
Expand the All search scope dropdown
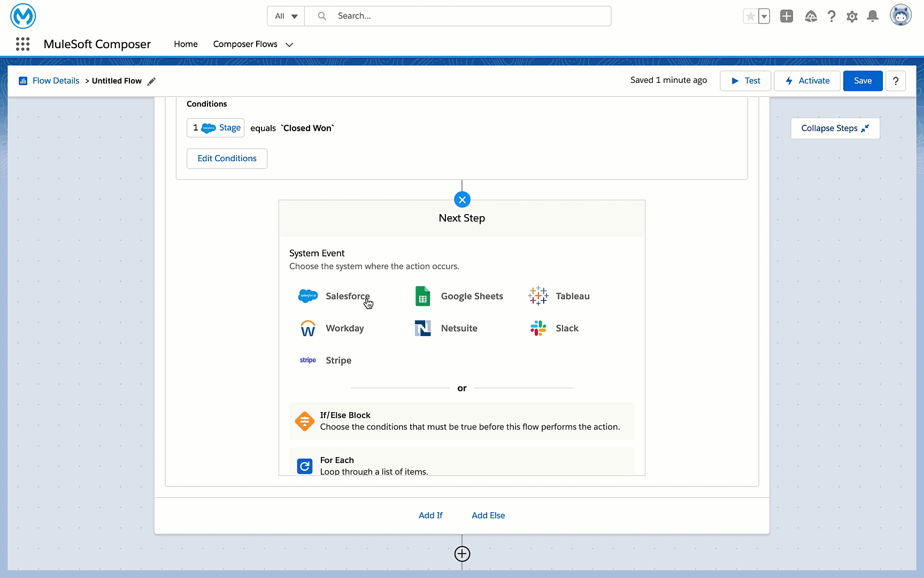point(286,16)
